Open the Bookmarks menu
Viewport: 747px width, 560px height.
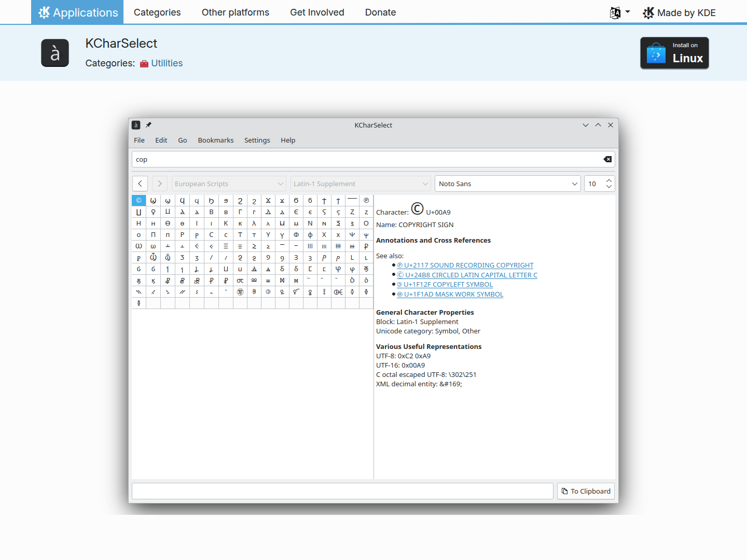[x=216, y=140]
